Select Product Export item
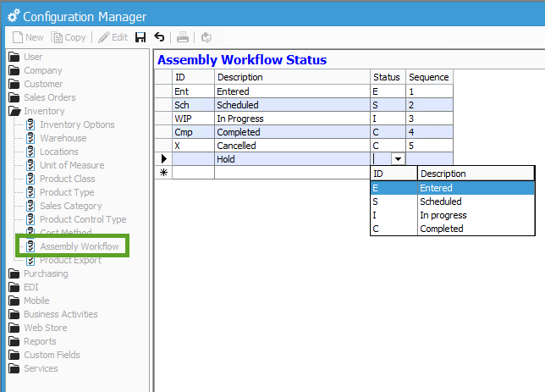The height and width of the screenshot is (392, 545). pyautogui.click(x=63, y=261)
